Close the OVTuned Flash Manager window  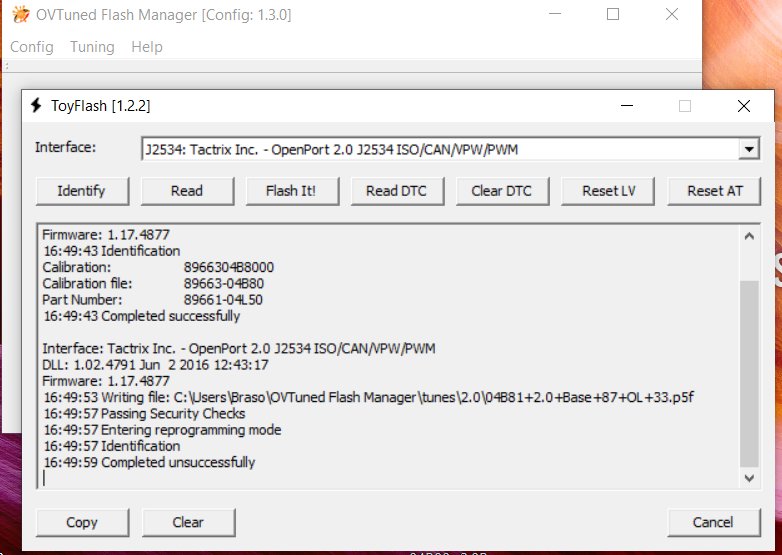point(672,14)
